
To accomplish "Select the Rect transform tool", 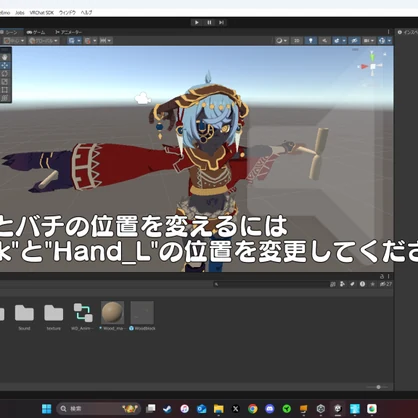I will (5, 90).
